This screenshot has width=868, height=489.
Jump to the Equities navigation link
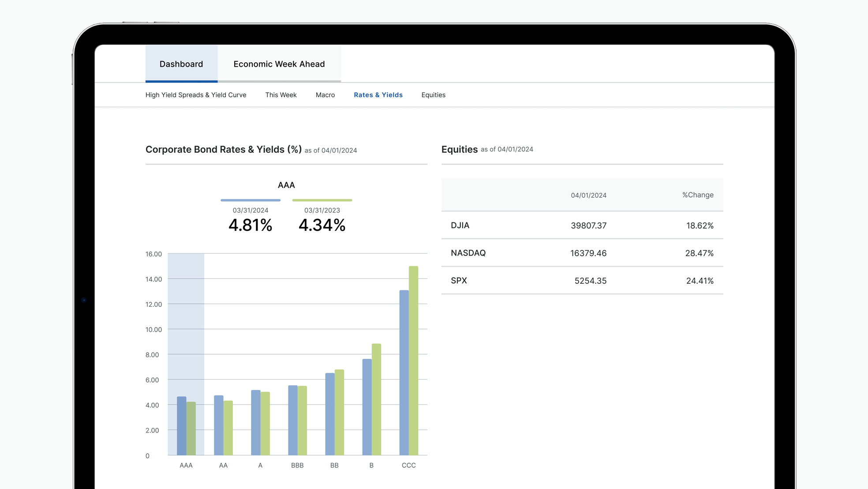(433, 95)
